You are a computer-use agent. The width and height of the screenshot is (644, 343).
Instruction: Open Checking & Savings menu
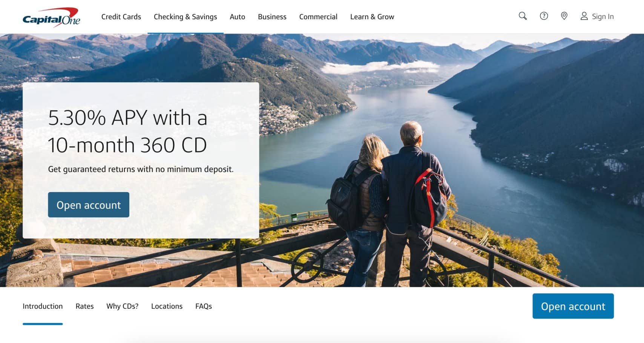point(186,17)
